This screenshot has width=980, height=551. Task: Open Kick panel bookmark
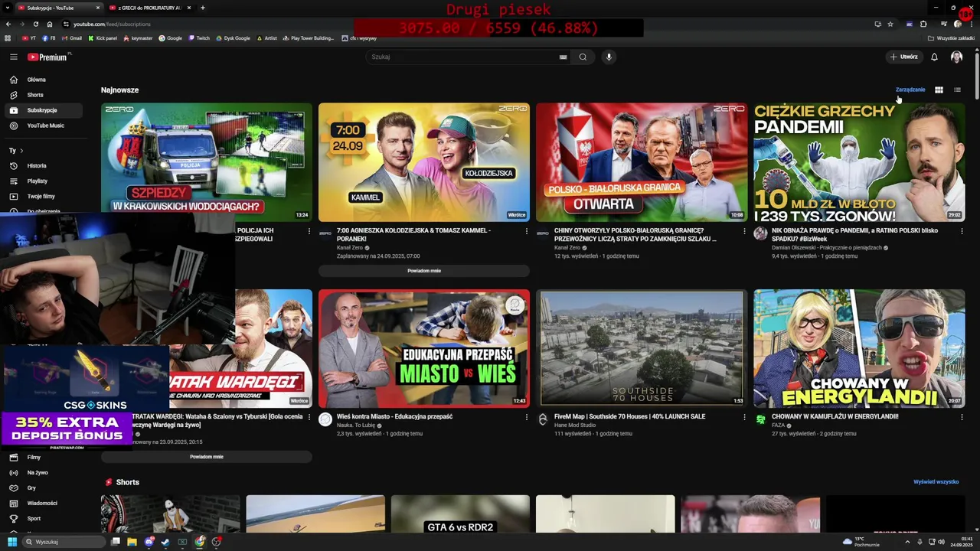tap(103, 37)
